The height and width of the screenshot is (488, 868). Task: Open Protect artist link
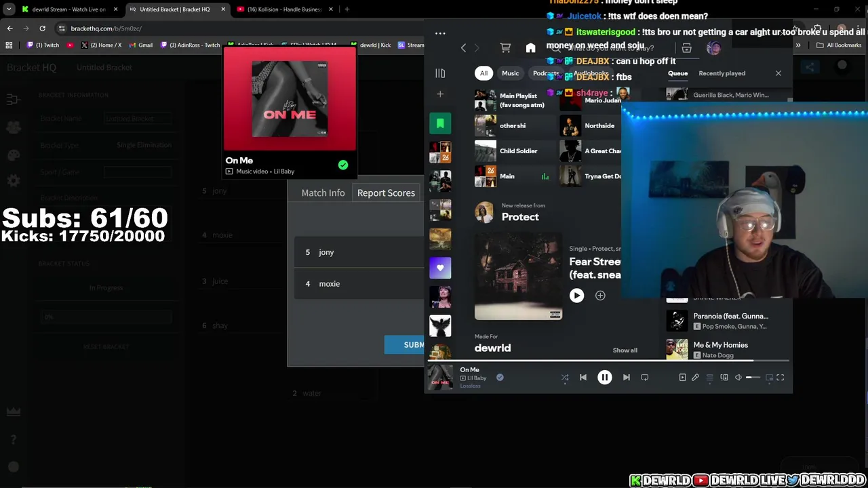click(x=520, y=217)
